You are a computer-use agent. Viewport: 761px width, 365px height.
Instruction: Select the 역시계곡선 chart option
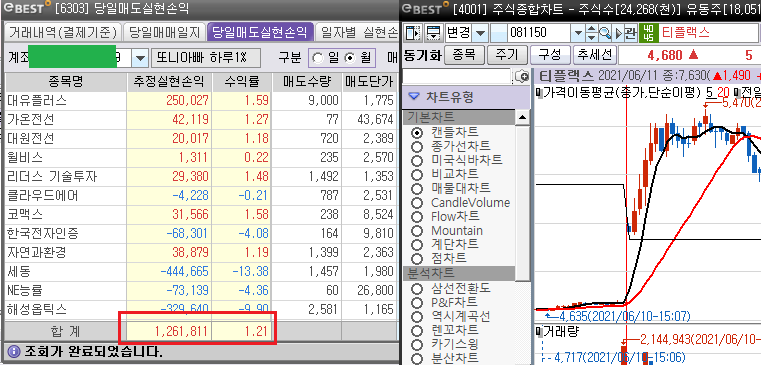[x=417, y=317]
